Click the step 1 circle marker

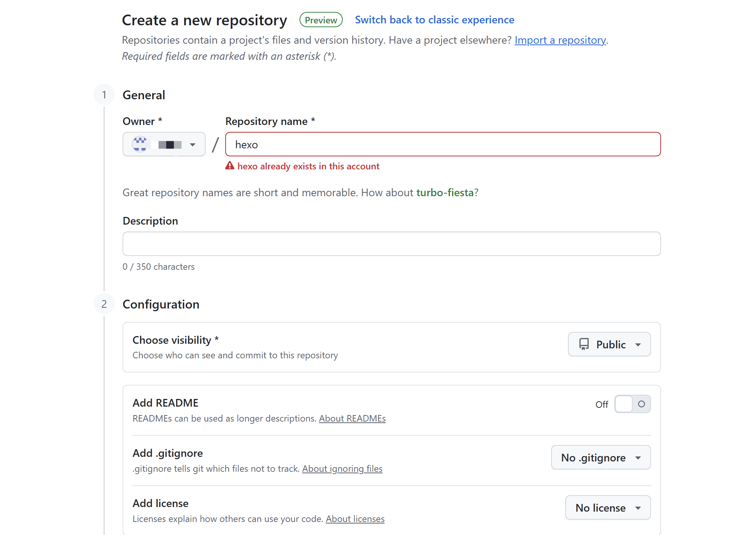point(104,95)
